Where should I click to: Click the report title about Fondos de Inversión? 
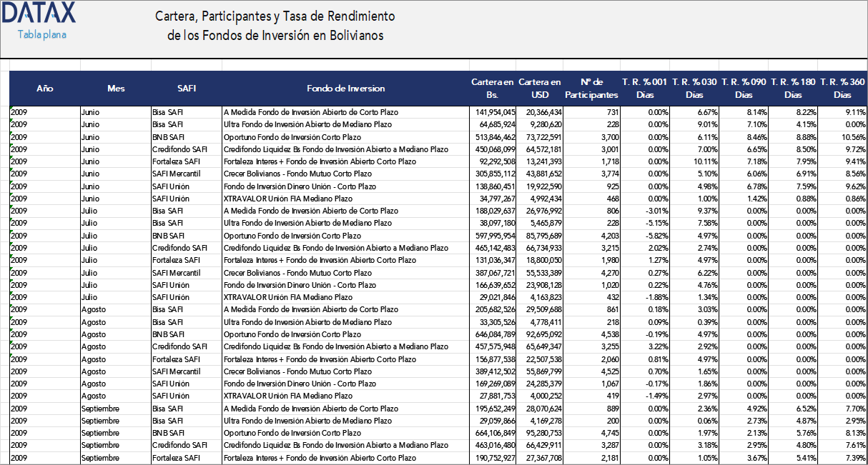(x=275, y=24)
